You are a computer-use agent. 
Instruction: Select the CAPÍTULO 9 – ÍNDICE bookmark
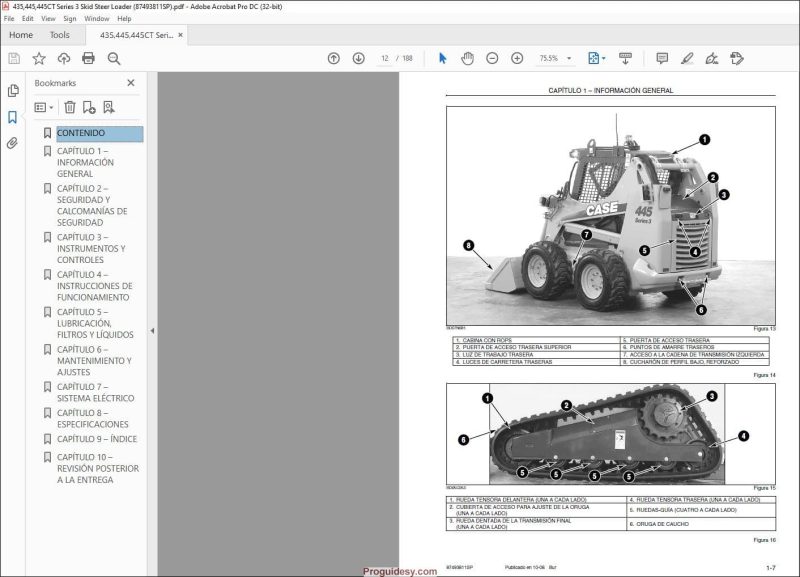tap(96, 436)
